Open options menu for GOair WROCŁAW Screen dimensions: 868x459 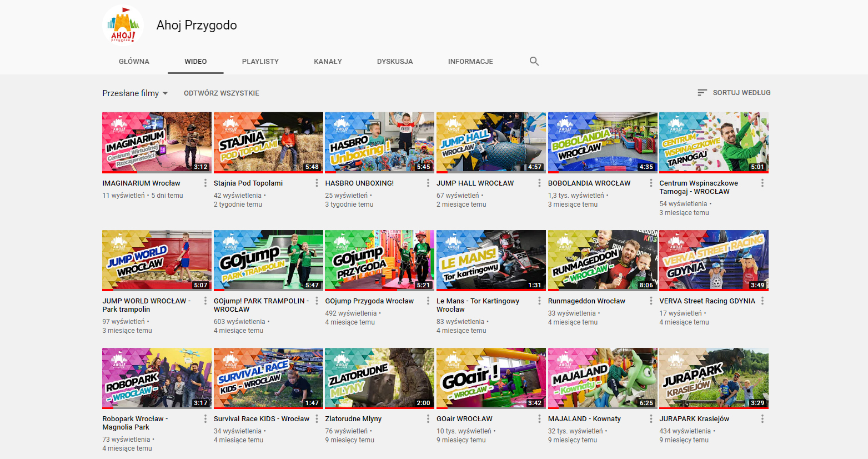tap(539, 418)
